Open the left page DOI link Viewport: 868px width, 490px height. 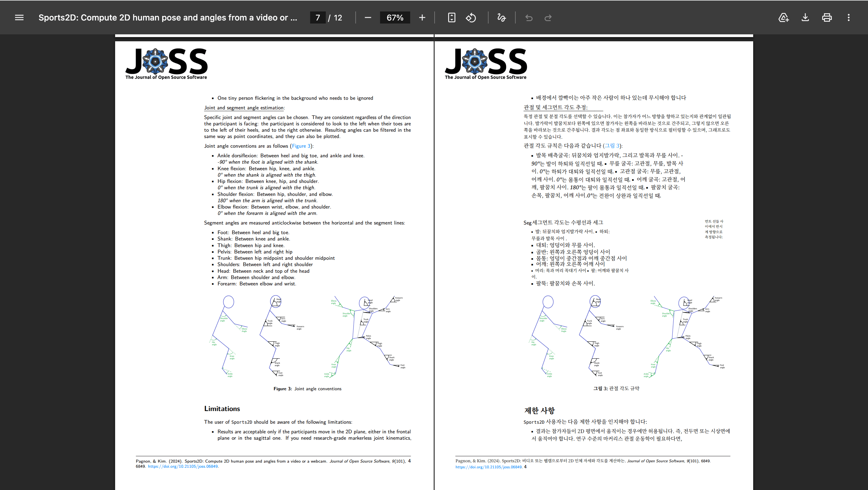tap(183, 466)
